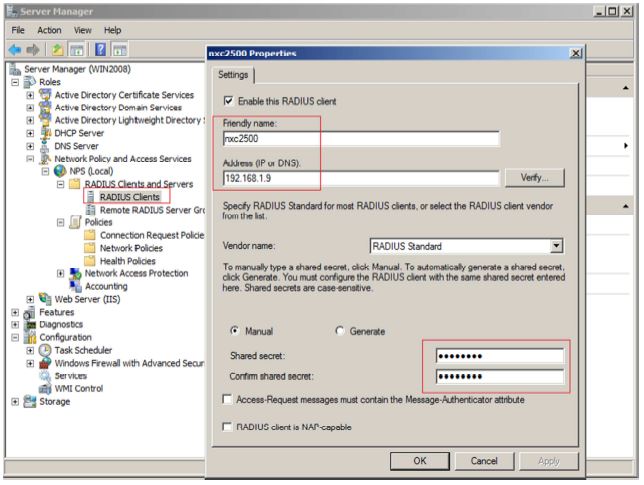
Task: Uncheck Enable this RADIUS client
Action: tap(229, 101)
